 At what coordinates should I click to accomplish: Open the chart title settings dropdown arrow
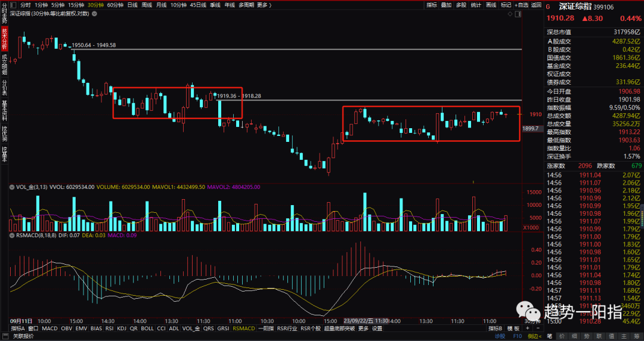click(94, 14)
